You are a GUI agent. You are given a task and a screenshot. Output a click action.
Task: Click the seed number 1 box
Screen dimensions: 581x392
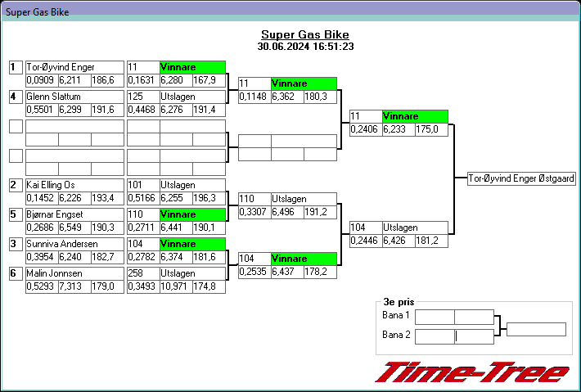pos(16,67)
